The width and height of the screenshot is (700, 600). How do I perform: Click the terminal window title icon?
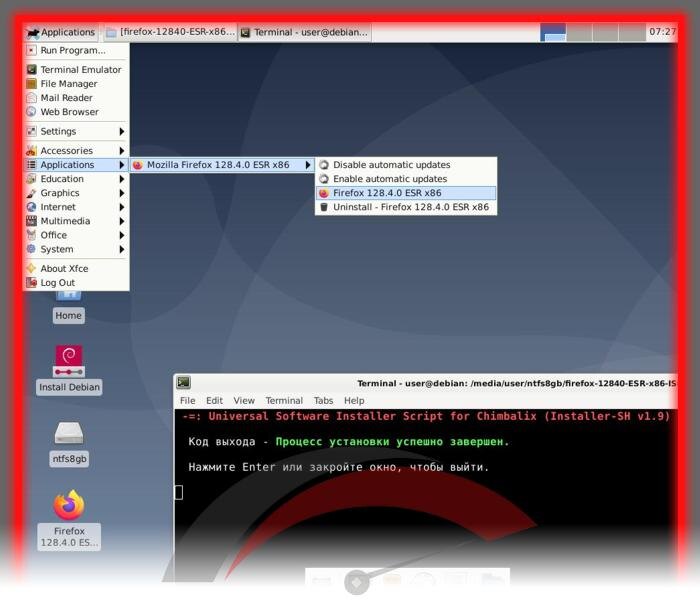[183, 383]
